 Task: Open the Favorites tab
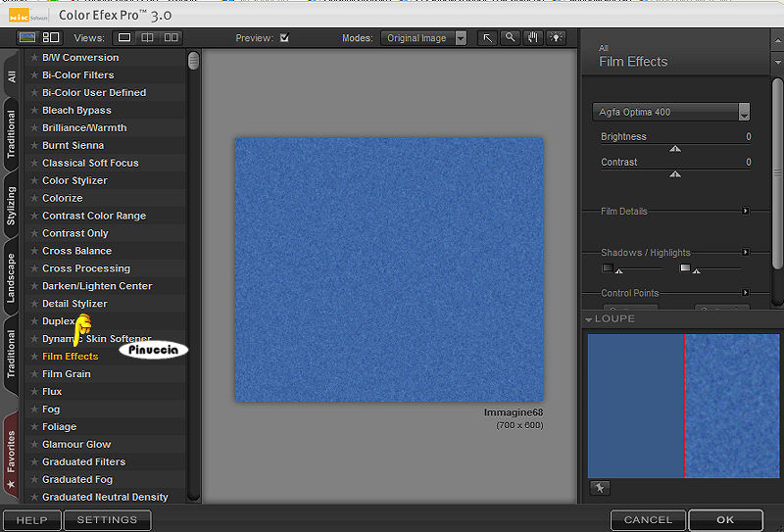(x=11, y=454)
